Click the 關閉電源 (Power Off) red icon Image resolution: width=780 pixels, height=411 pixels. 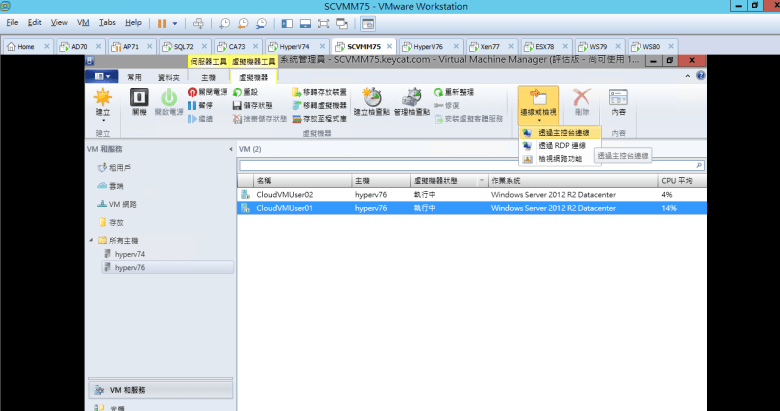[x=192, y=91]
